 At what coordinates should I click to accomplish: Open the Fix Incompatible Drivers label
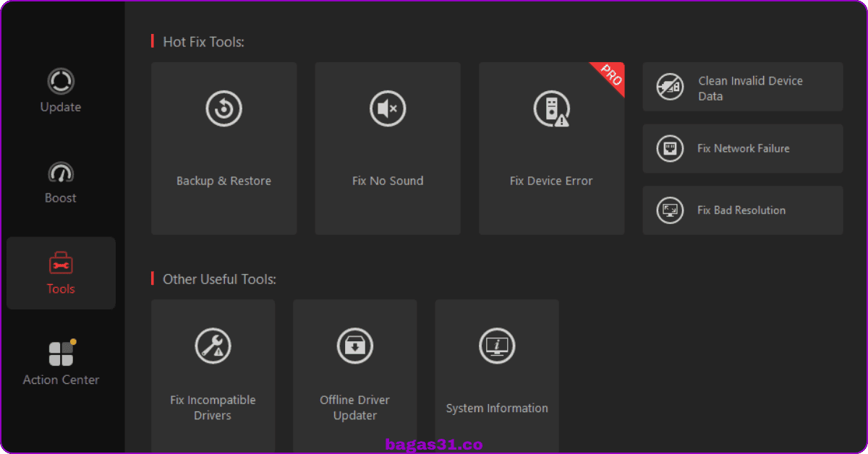tap(213, 408)
